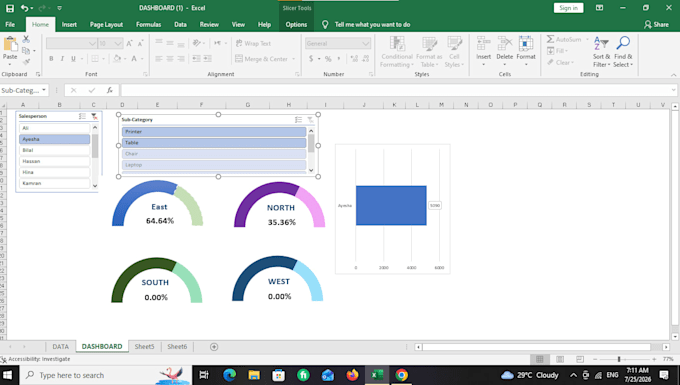Open Ribbon Display Options icon
Viewport: 680px width, 385px height.
599,8
